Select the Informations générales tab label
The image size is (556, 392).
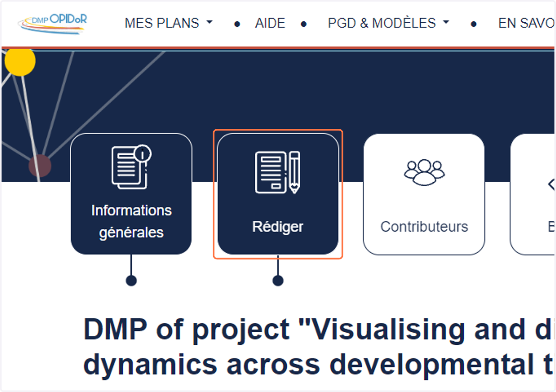[x=132, y=221]
